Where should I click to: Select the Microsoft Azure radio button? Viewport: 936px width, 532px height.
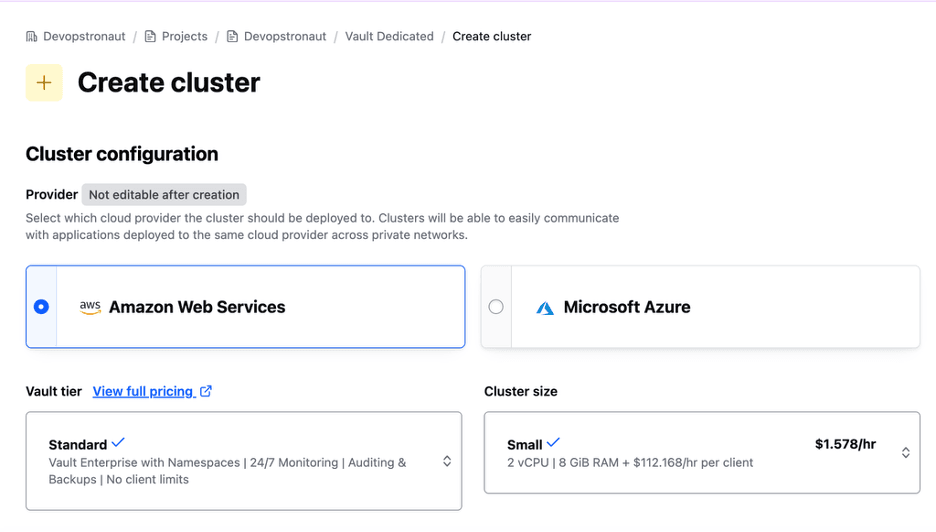click(x=496, y=307)
